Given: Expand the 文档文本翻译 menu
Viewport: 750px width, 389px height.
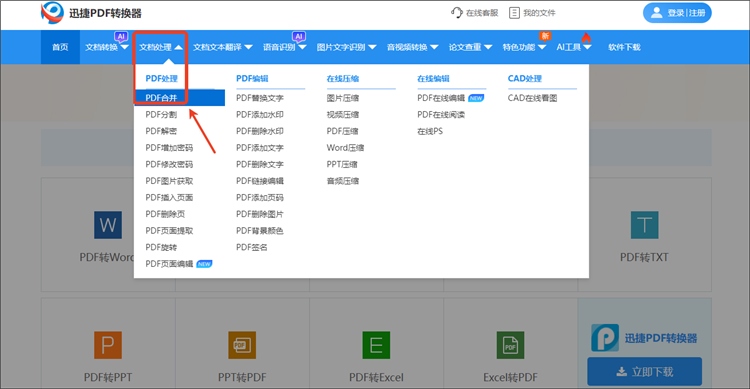Looking at the screenshot, I should (x=222, y=47).
